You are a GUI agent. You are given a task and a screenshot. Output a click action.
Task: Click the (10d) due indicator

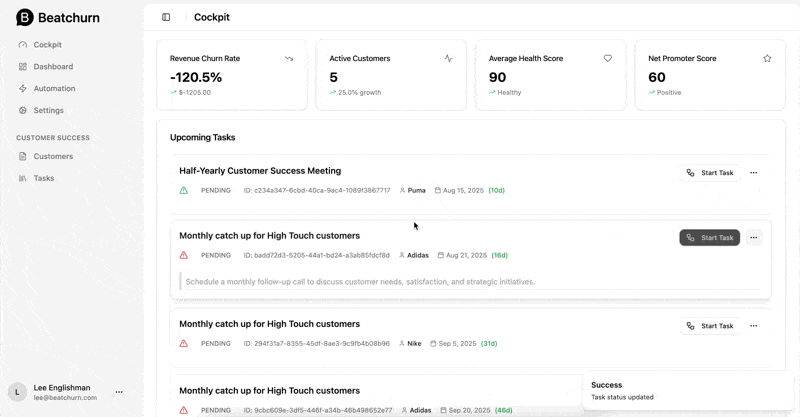click(496, 190)
